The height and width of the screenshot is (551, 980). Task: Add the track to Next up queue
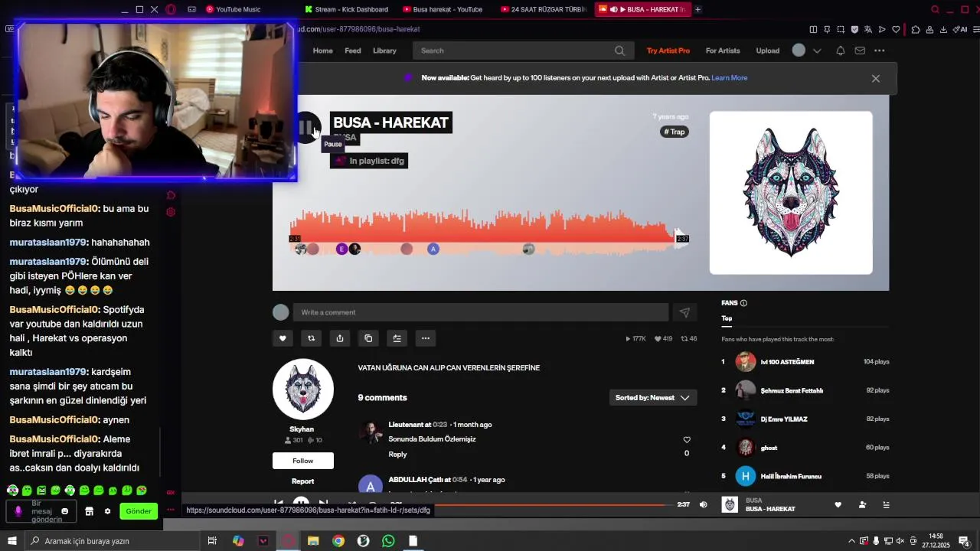(397, 338)
